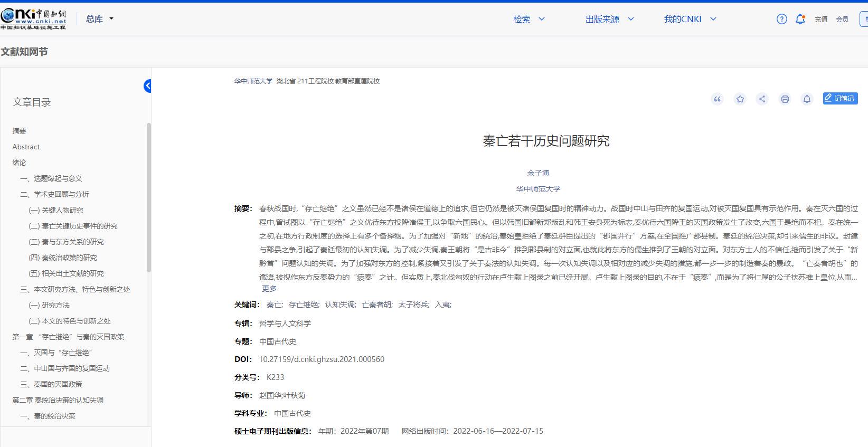Go to 绪论 in the table of contents
This screenshot has width=868, height=447.
coord(20,163)
